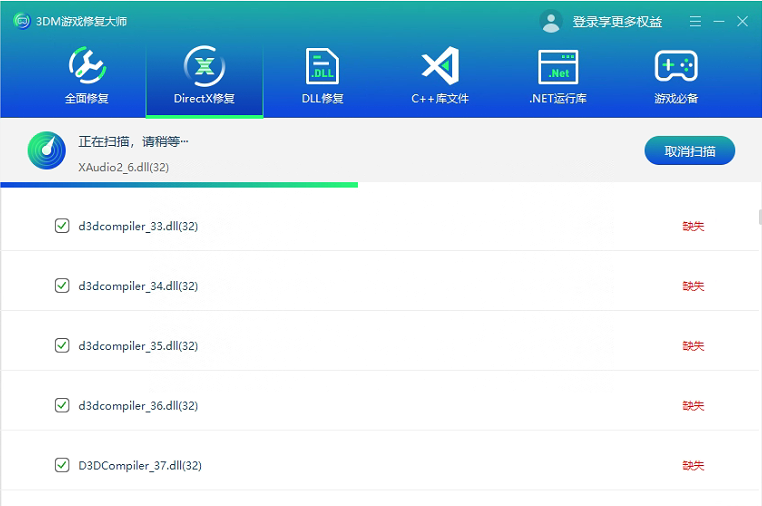Select the DirectX修复 icon
This screenshot has height=506, width=762.
pos(204,66)
